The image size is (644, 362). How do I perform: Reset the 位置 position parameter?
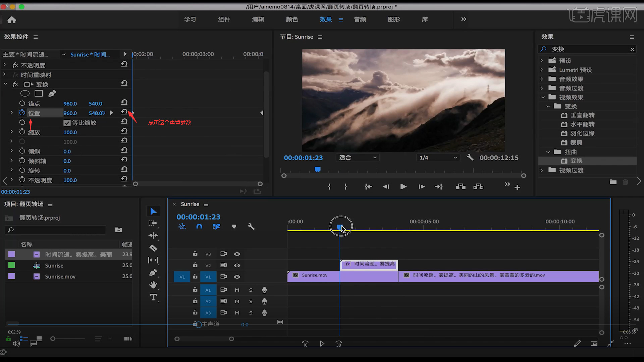[x=124, y=112]
